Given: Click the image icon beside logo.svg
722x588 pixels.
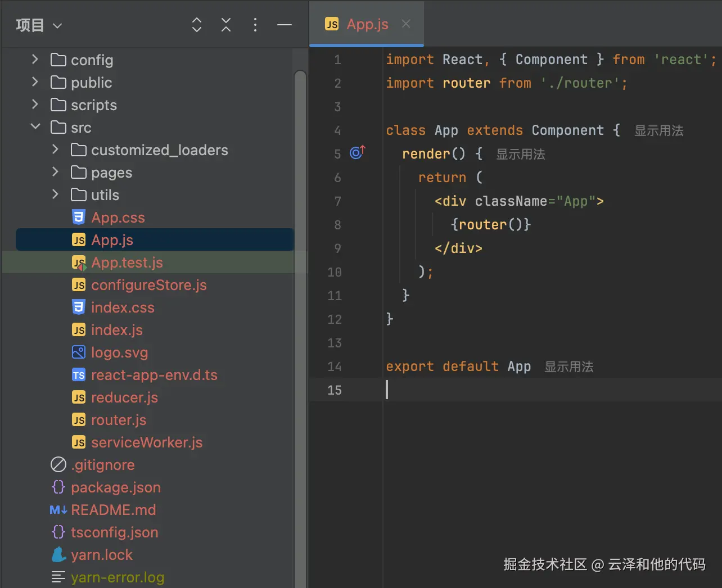Looking at the screenshot, I should (x=78, y=352).
